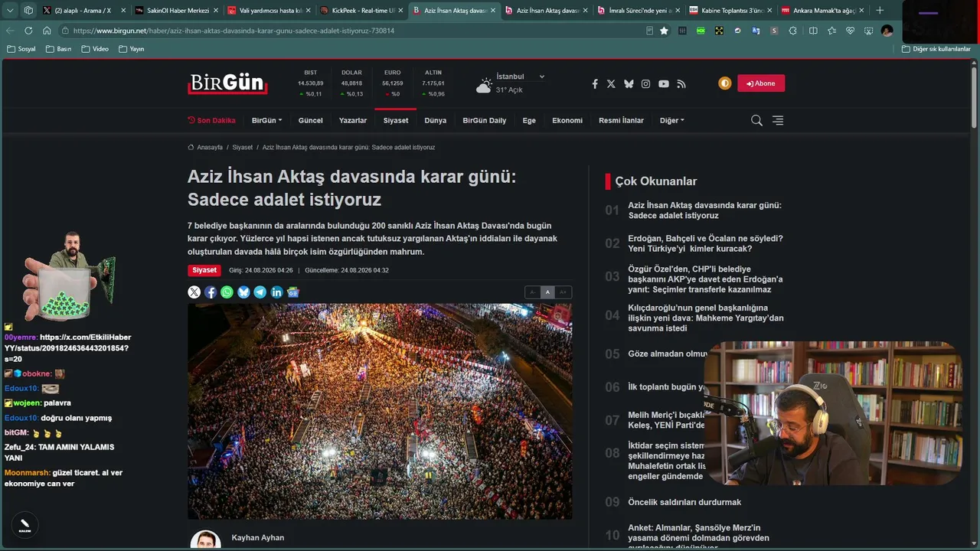Open the Yazarlar navigation item
This screenshot has height=551, width=980.
(x=353, y=120)
